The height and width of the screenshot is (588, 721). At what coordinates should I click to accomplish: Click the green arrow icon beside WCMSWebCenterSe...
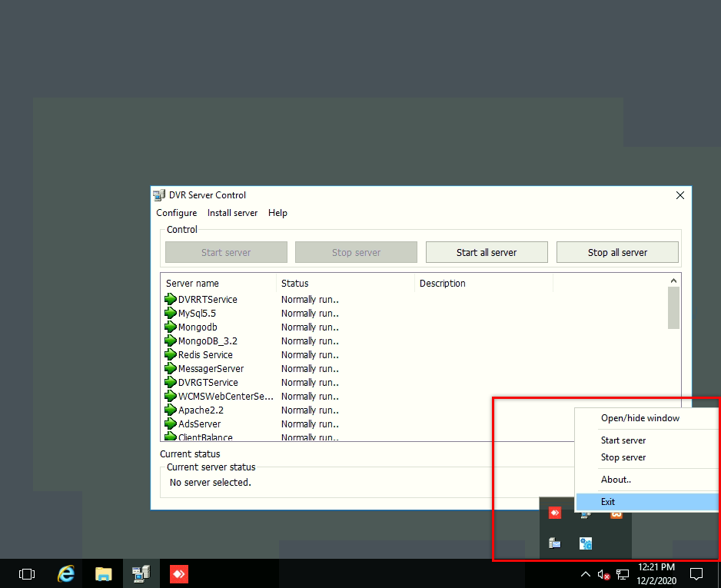pos(171,396)
